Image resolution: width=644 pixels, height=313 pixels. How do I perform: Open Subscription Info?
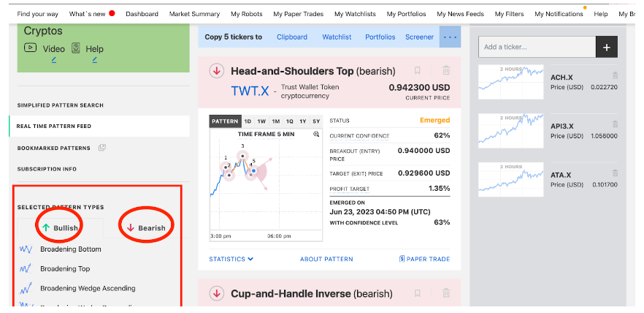click(47, 169)
